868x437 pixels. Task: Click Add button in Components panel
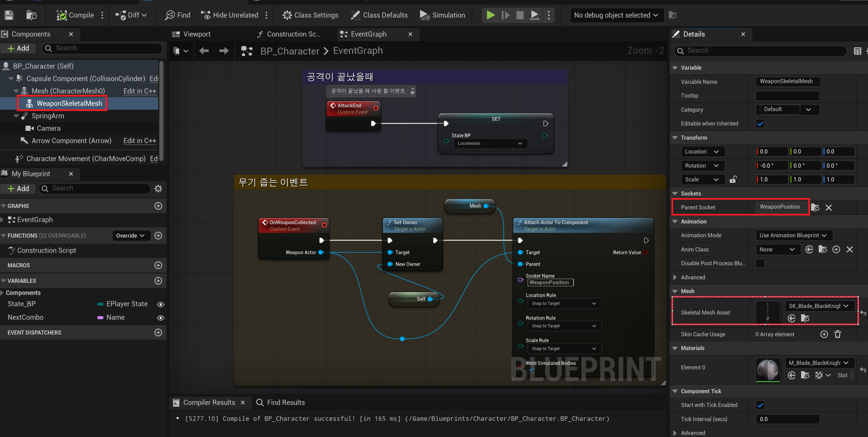point(18,48)
